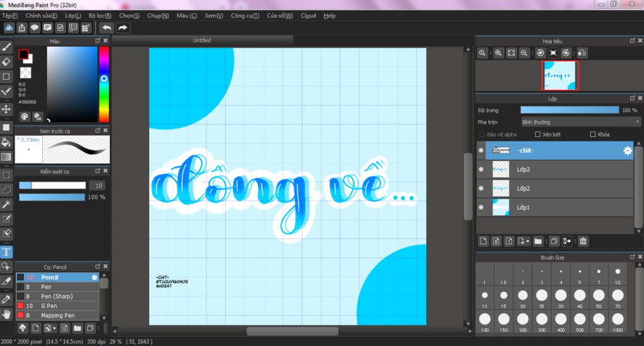Select the black foreground color swatch
Screen dimensions: 644x346
click(x=23, y=54)
